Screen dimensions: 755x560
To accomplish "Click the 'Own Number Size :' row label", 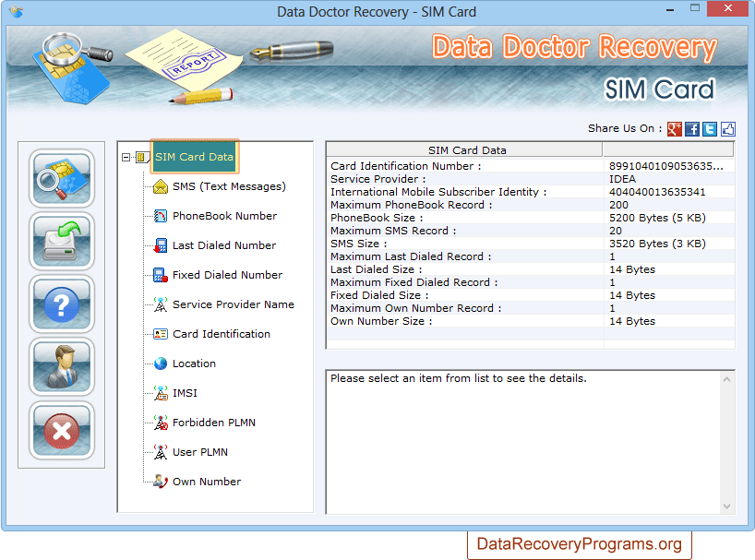I will (381, 321).
